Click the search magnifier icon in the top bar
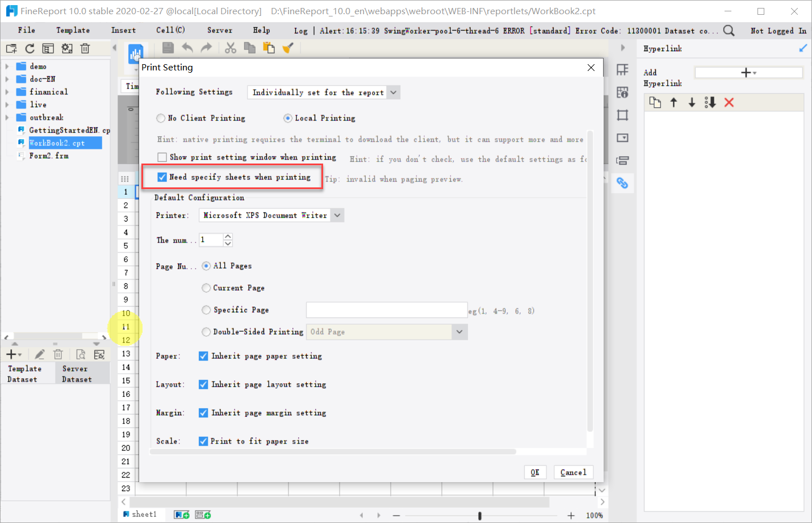Screen dimensions: 812x523 729,31
